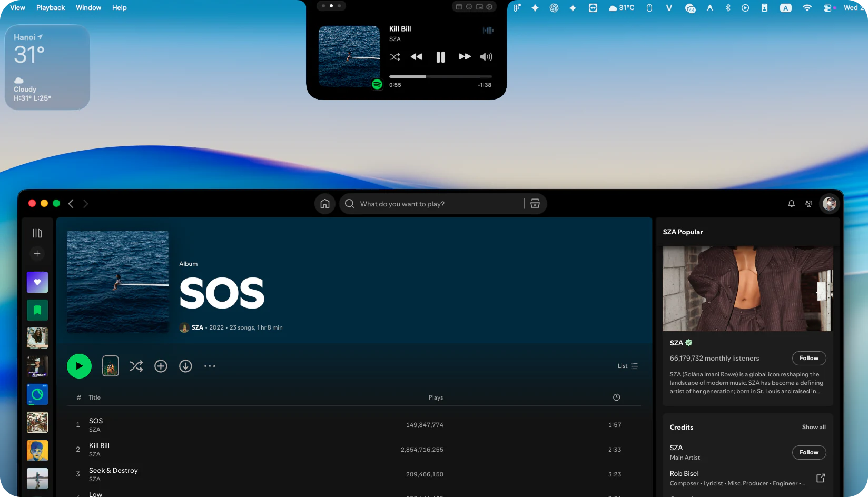Click the Figma-style icon in menu bar
Screen dimensions: 868x497
point(517,8)
